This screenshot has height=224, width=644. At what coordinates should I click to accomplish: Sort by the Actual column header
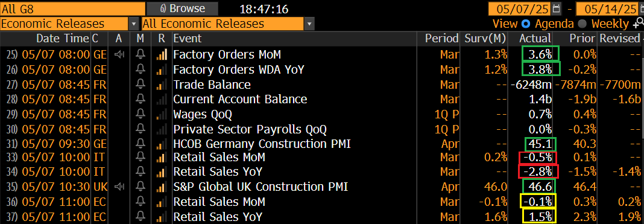535,39
